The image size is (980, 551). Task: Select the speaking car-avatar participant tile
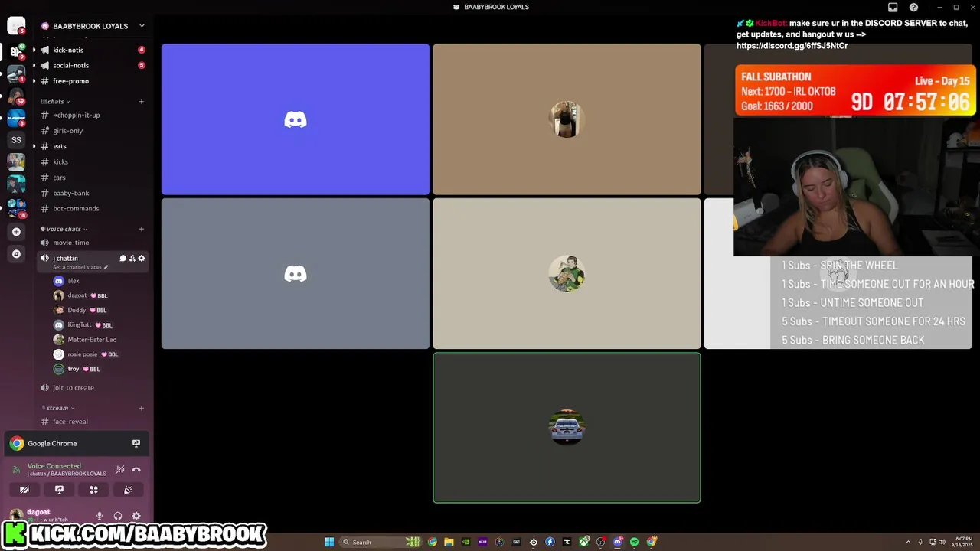pos(567,428)
